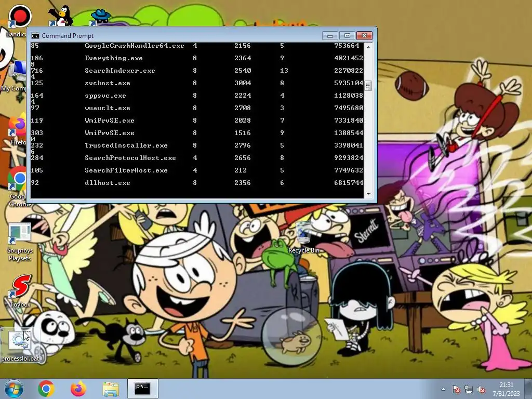Click GoogleCrashHandler64.exe in the process list
Viewport: 532px width, 399px height.
[135, 46]
